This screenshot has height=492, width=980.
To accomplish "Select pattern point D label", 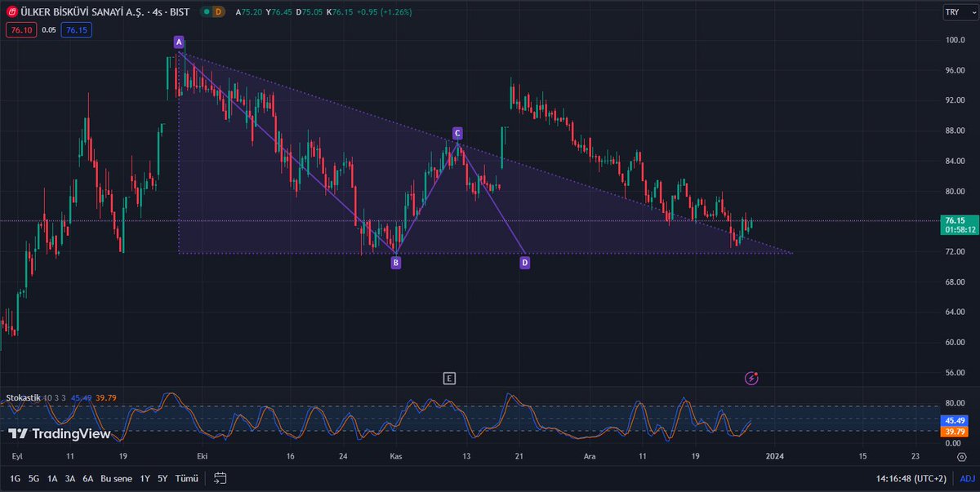I will click(524, 263).
